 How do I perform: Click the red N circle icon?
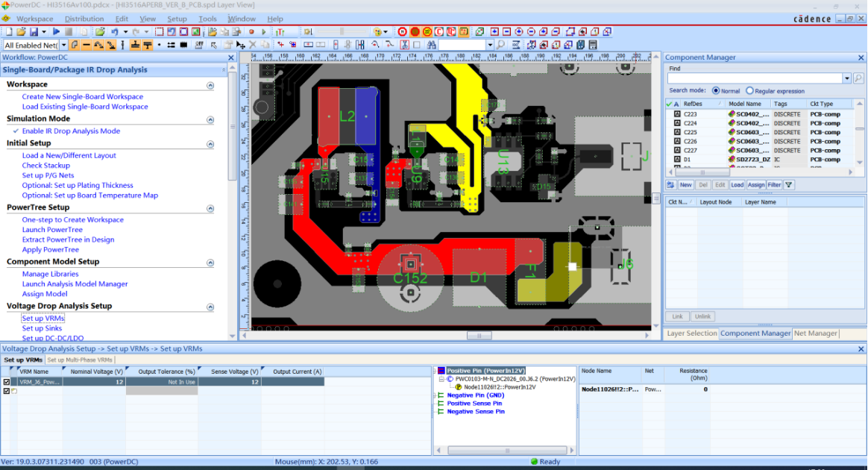[403, 31]
